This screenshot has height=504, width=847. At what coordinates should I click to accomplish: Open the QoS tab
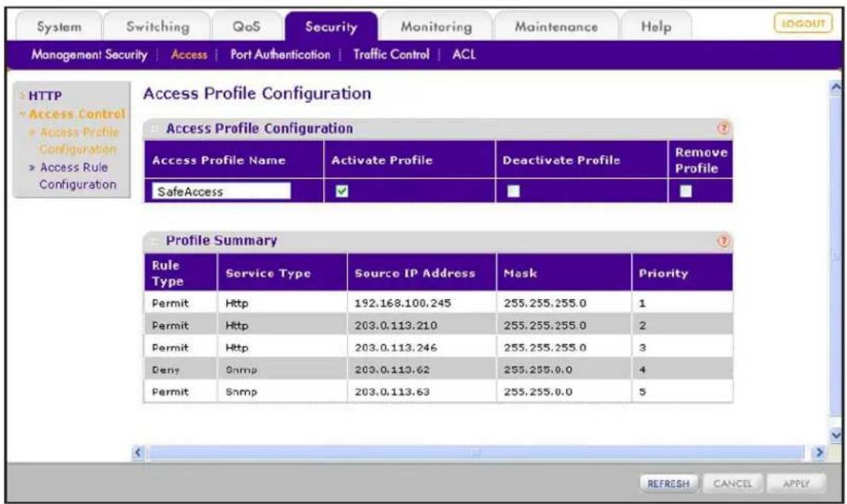tap(246, 26)
